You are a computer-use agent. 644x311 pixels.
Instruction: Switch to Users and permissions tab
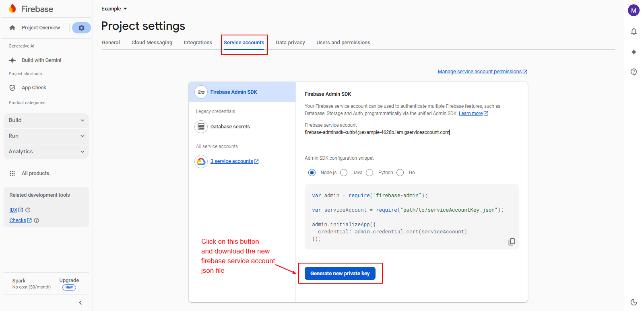pyautogui.click(x=343, y=43)
